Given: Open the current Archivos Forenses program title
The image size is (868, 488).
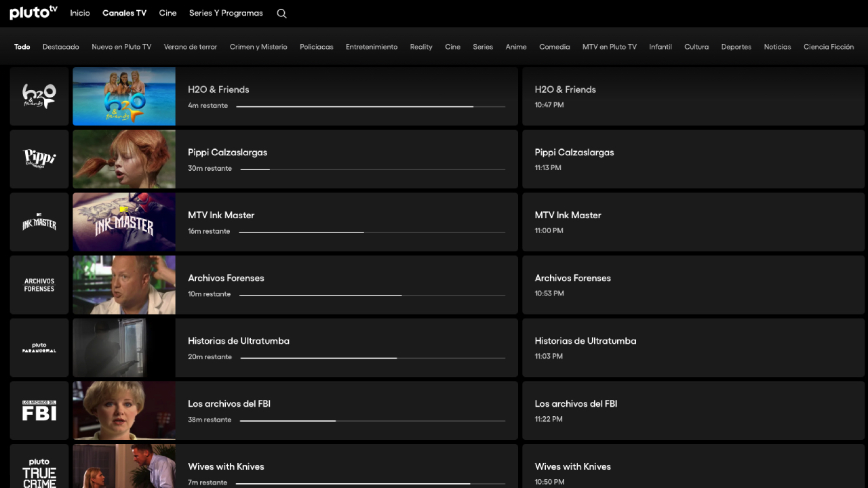Looking at the screenshot, I should coord(226,278).
